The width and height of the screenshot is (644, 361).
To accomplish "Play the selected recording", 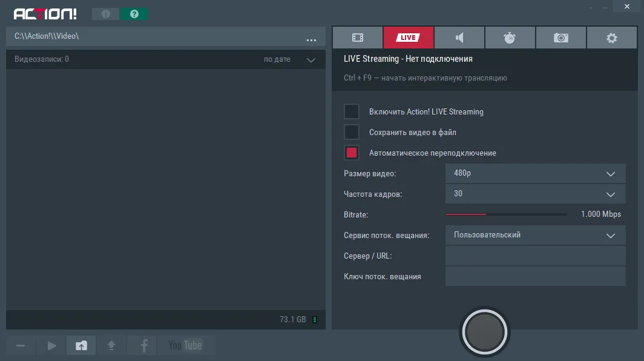I will pos(51,345).
